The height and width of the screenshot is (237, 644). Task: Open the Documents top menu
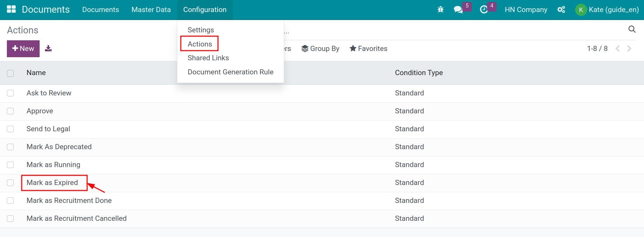pyautogui.click(x=101, y=10)
